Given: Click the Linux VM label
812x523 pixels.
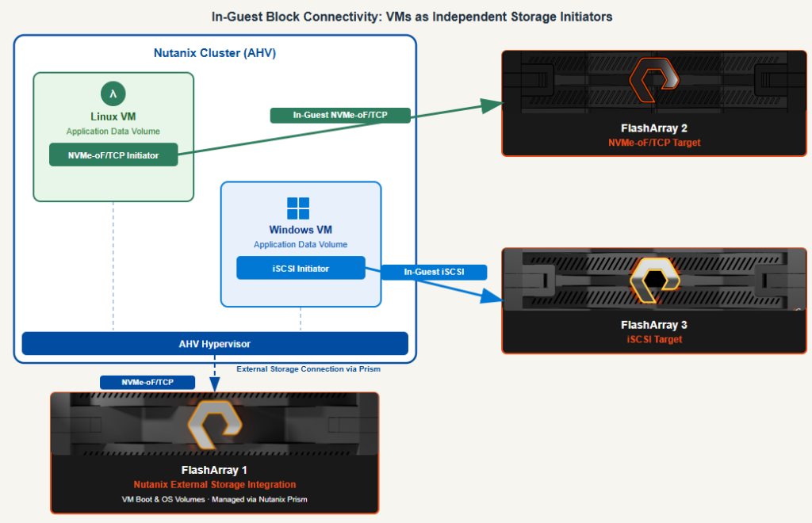Looking at the screenshot, I should 113,116.
